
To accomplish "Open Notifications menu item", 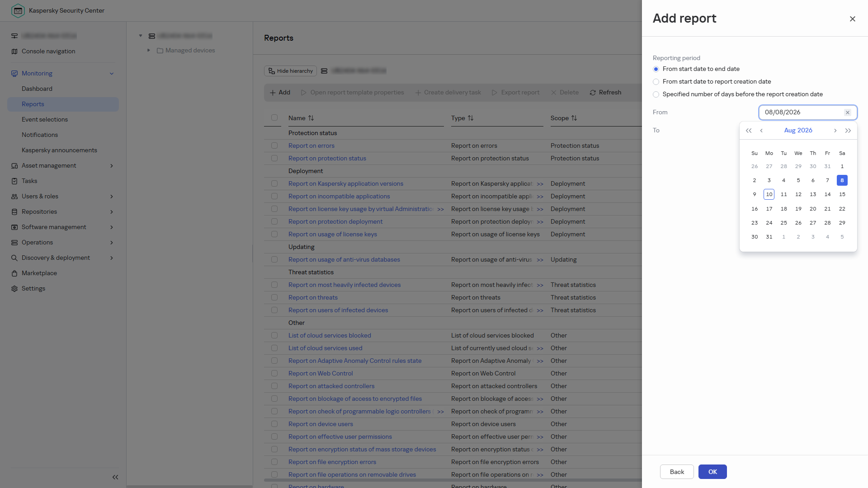I will [x=40, y=135].
